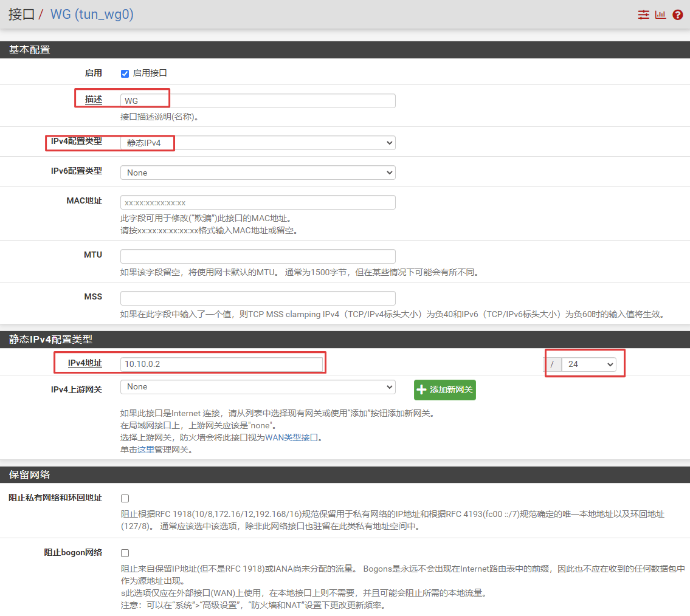The image size is (690, 616).
Task: Check the 阻止bogon网络 option
Action: [125, 553]
